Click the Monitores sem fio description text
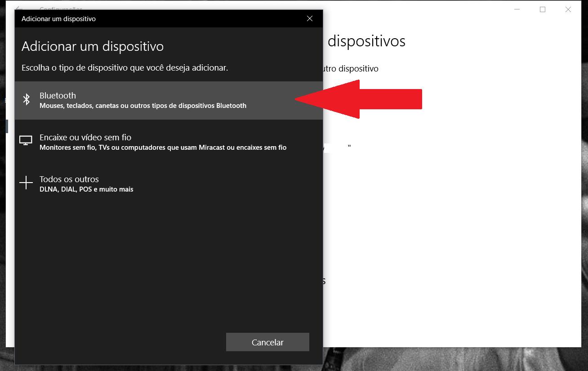Screen dimensions: 588x371 click(x=163, y=147)
